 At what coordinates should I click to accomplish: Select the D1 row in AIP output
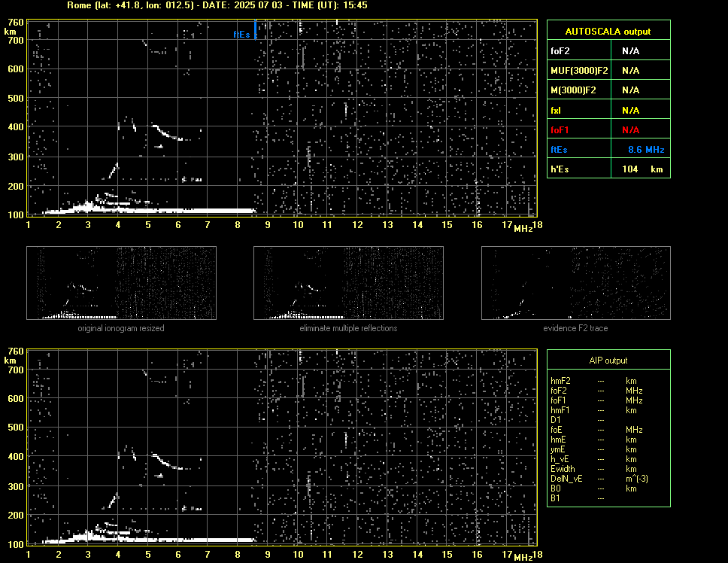(x=578, y=420)
